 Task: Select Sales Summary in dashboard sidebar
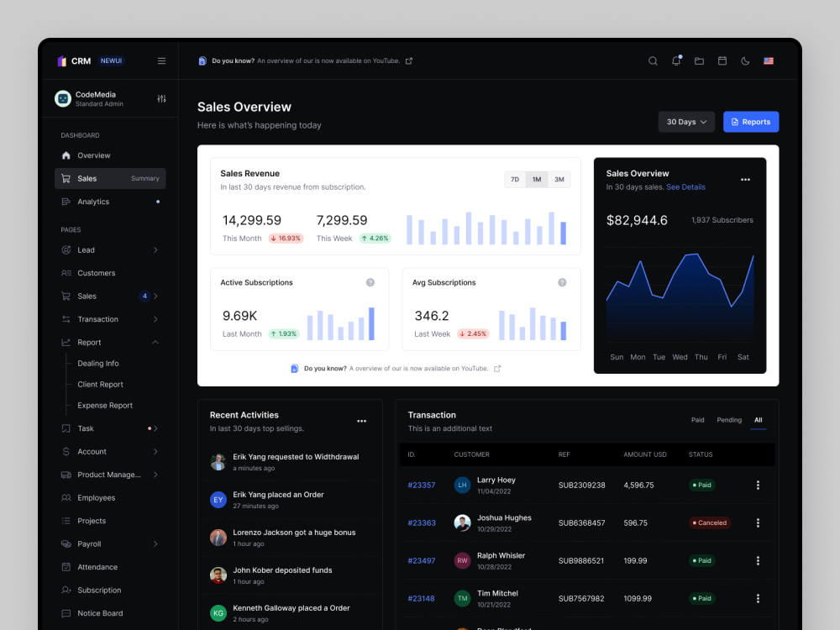110,178
